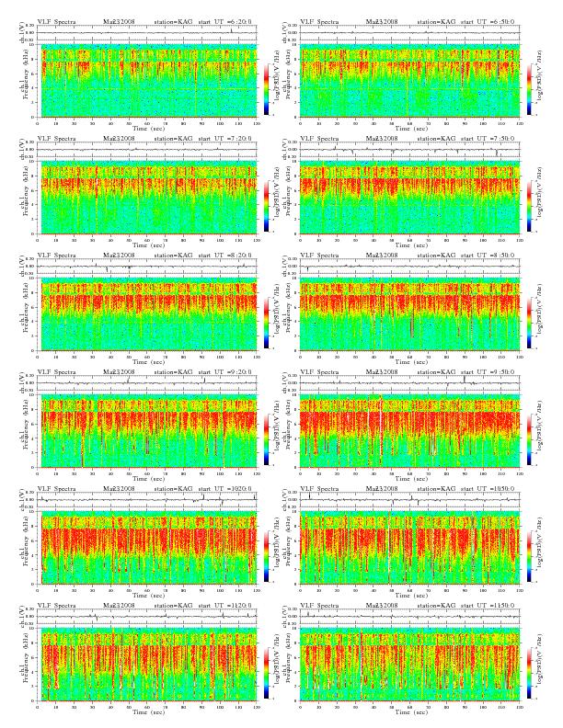Click the PSD color bar of the 6:50:0 plot

coord(530,89)
